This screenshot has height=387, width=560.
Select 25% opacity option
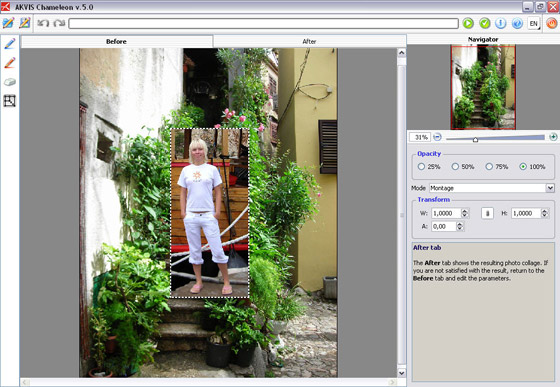point(421,167)
